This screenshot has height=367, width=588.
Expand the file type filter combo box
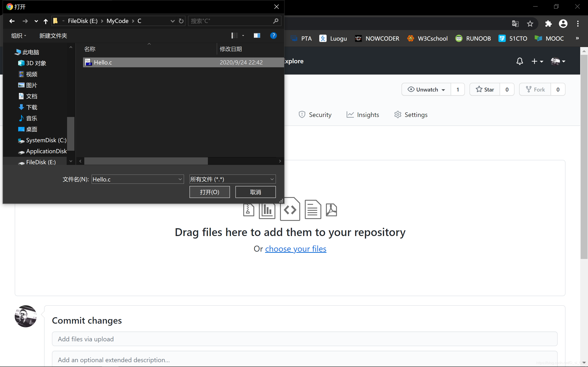(x=272, y=179)
